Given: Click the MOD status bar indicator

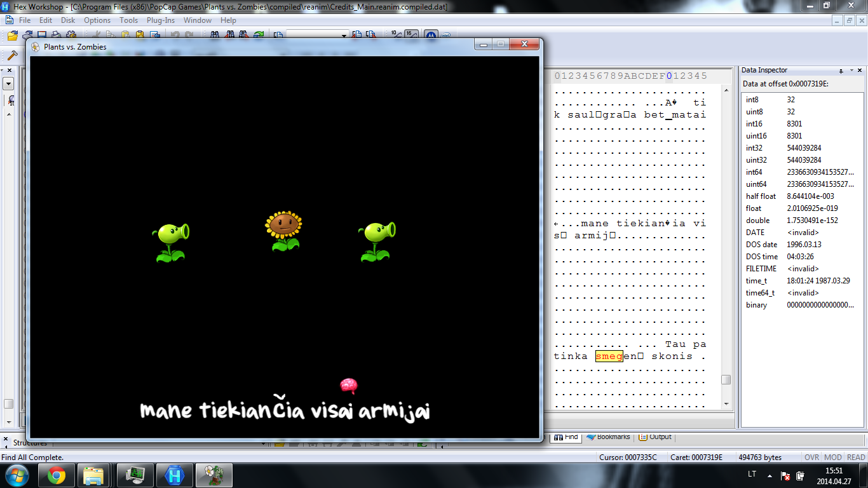Looking at the screenshot, I should coord(832,457).
